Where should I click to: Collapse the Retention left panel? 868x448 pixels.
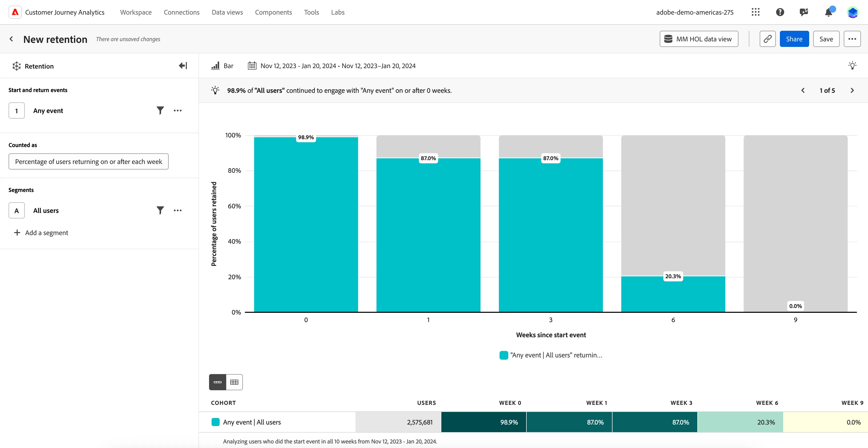tap(183, 66)
